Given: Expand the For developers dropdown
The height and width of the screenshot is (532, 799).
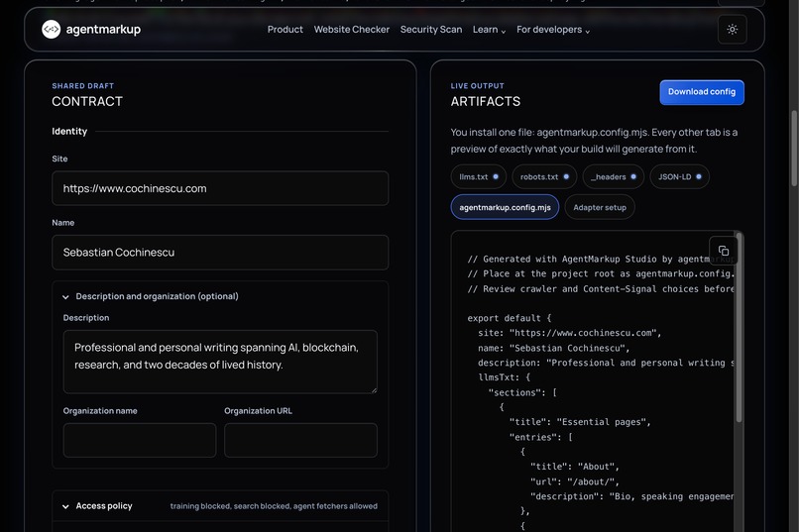Looking at the screenshot, I should 553,30.
